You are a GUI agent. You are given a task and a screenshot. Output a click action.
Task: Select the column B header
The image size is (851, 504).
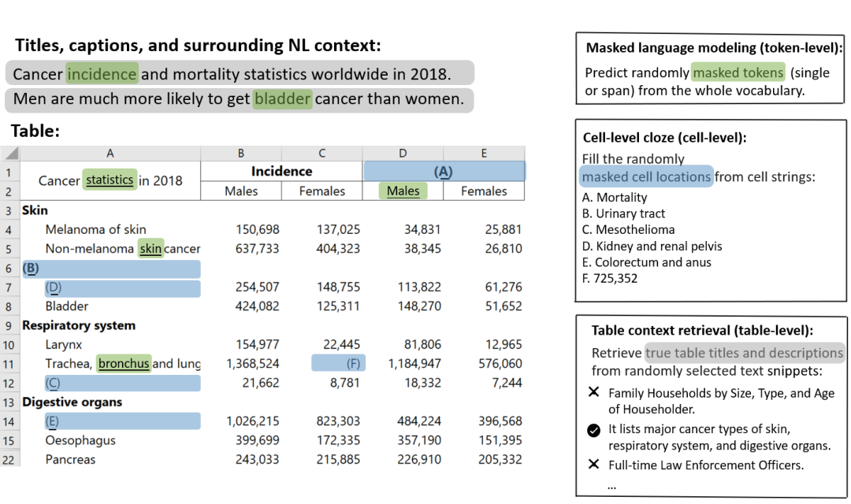(x=241, y=154)
